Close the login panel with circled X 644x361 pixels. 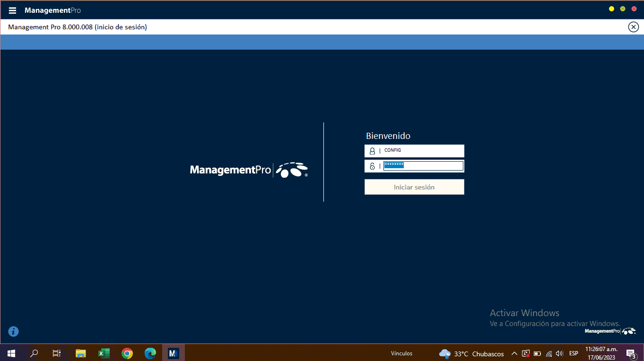click(x=633, y=27)
